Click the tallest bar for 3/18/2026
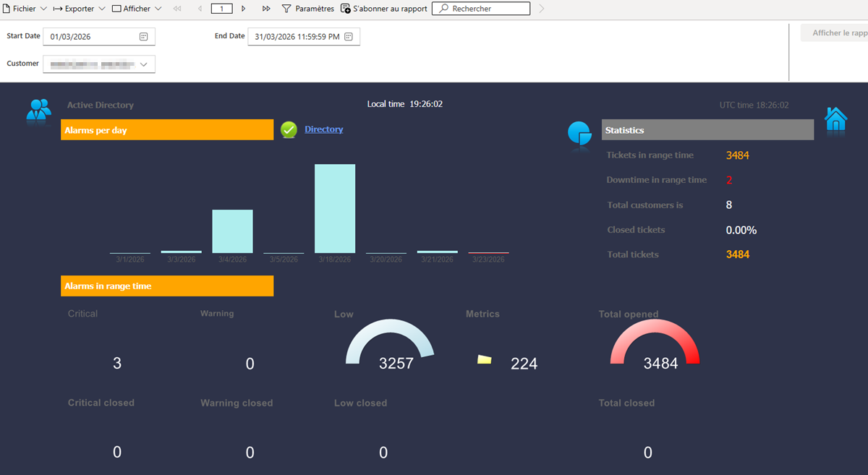The height and width of the screenshot is (475, 868). click(335, 208)
